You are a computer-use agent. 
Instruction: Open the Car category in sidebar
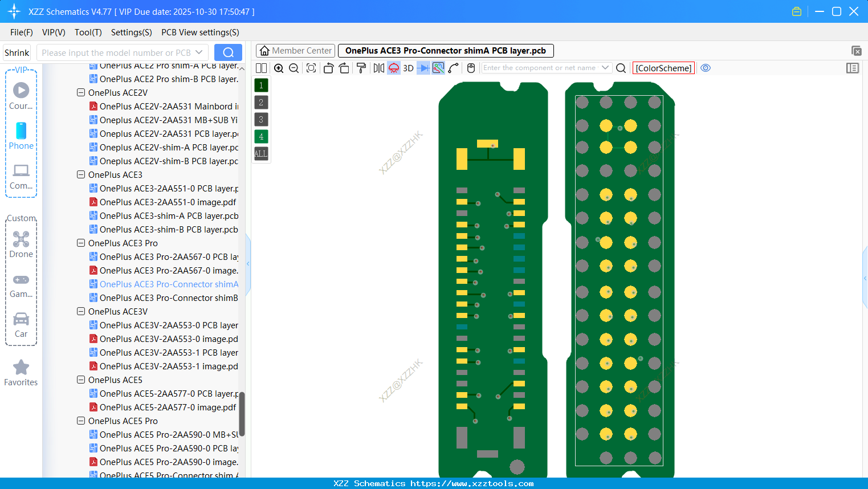click(21, 325)
